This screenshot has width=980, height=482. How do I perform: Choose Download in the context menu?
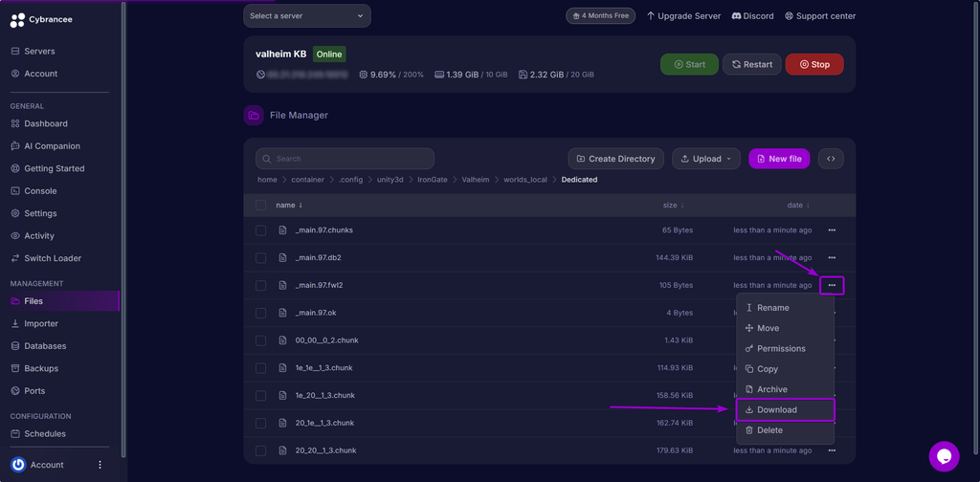pyautogui.click(x=785, y=410)
